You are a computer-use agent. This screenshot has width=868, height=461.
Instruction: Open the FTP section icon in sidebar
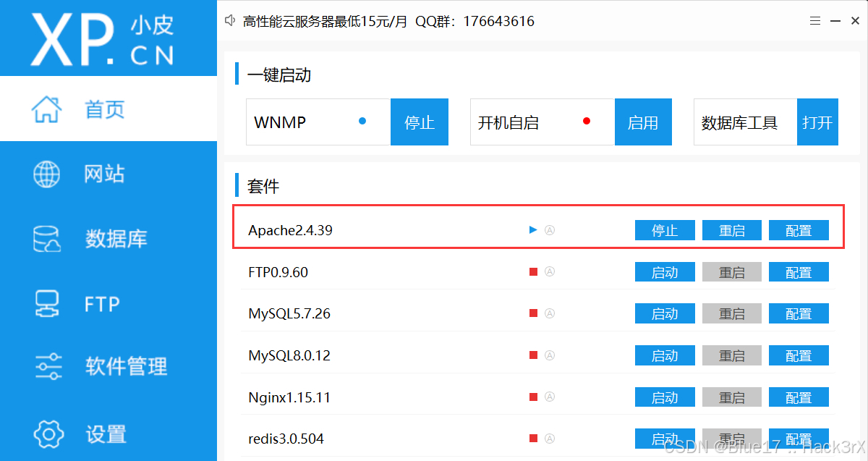(x=46, y=303)
